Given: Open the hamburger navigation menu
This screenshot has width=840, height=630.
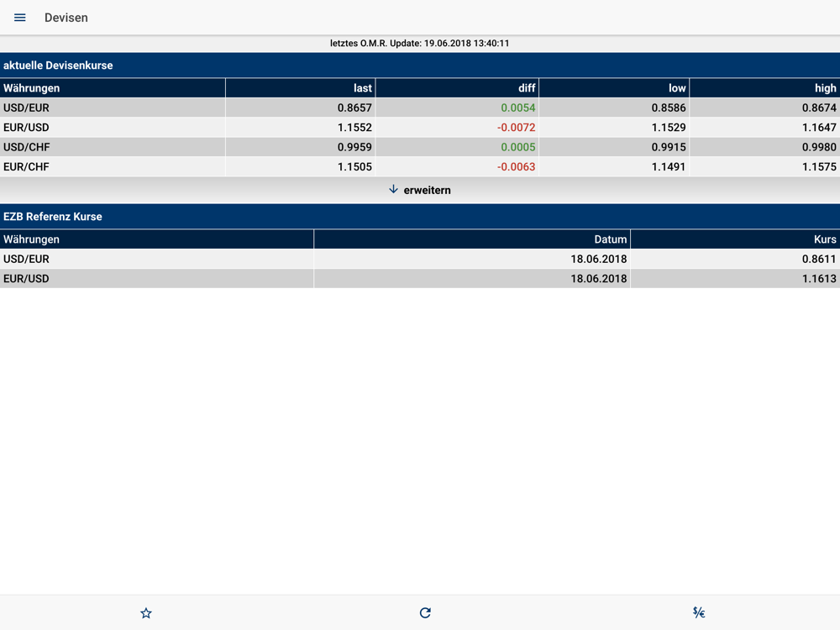Looking at the screenshot, I should [20, 18].
